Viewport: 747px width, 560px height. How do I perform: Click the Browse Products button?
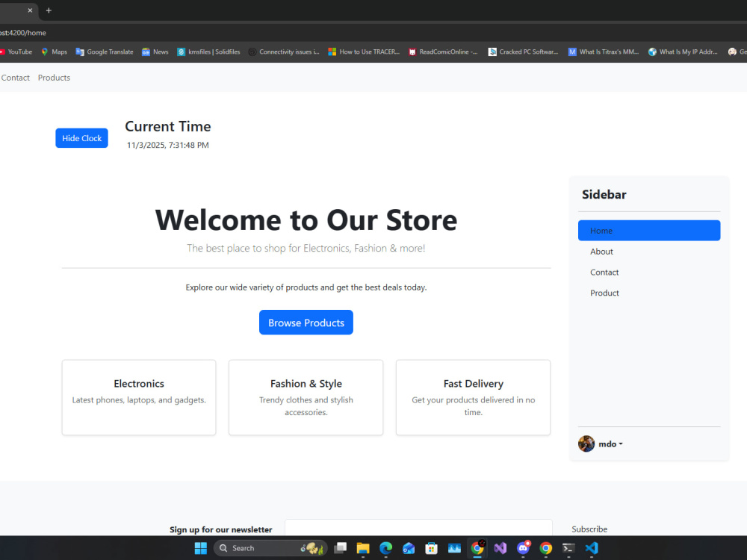(x=306, y=323)
